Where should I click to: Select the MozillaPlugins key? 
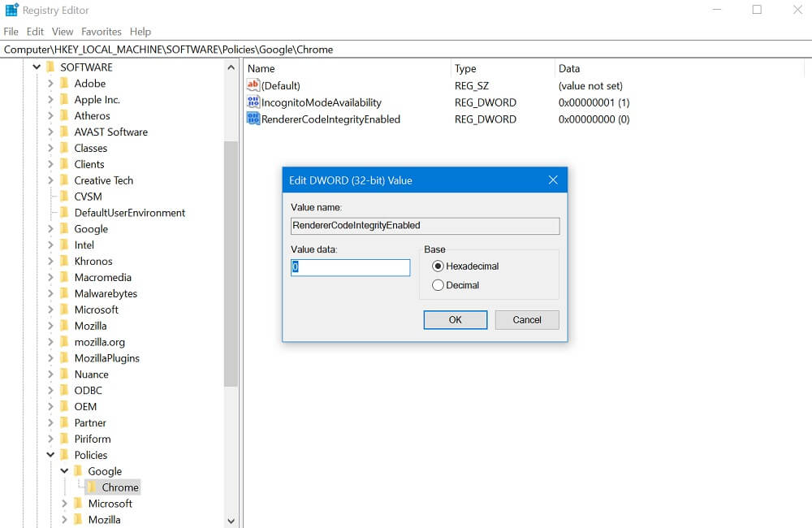(x=106, y=358)
